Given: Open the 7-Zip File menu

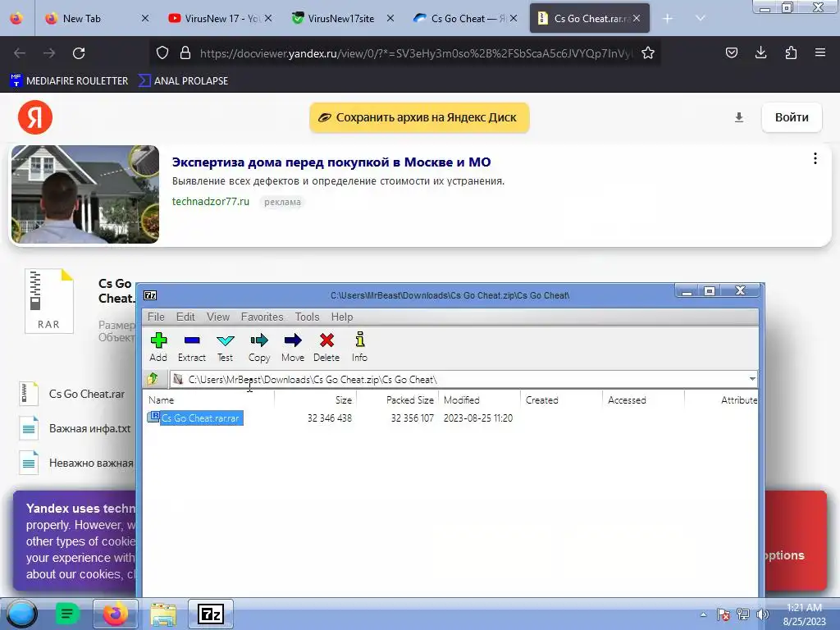Looking at the screenshot, I should [156, 317].
